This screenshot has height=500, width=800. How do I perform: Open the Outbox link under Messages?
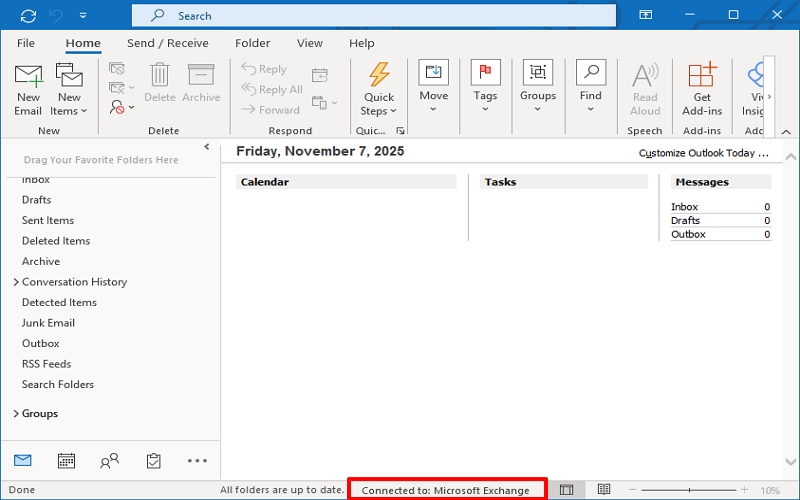[688, 234]
